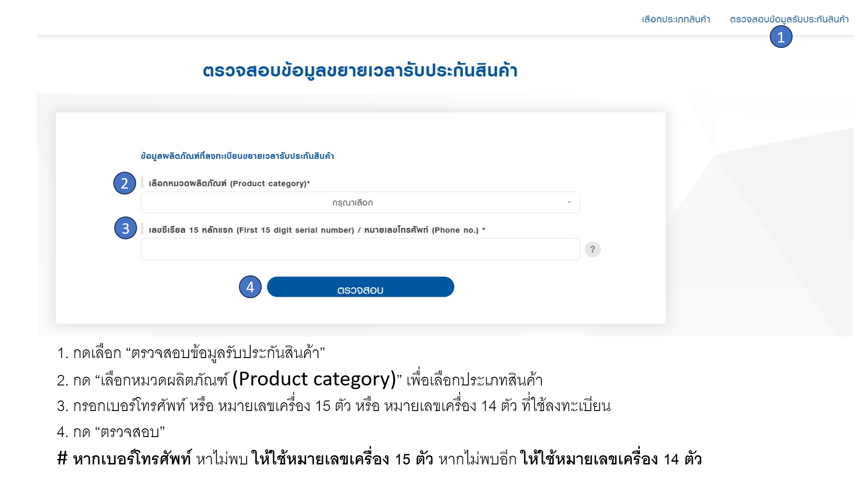This screenshot has width=868, height=485.
Task: Click the numbered circle 4 marker
Action: coord(250,287)
